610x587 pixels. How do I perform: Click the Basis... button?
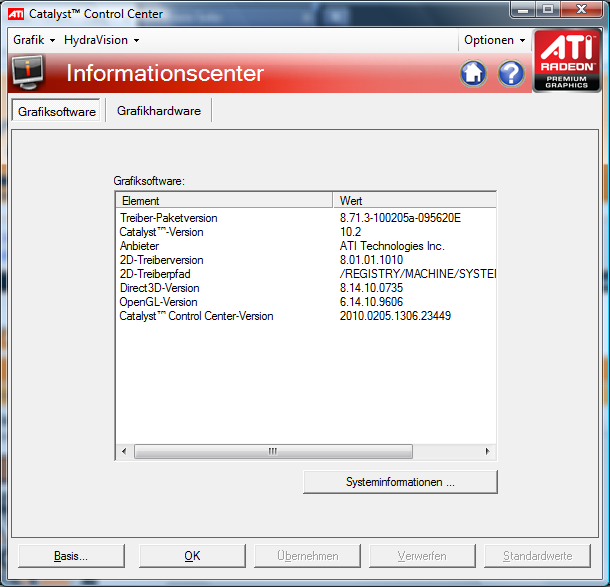71,556
